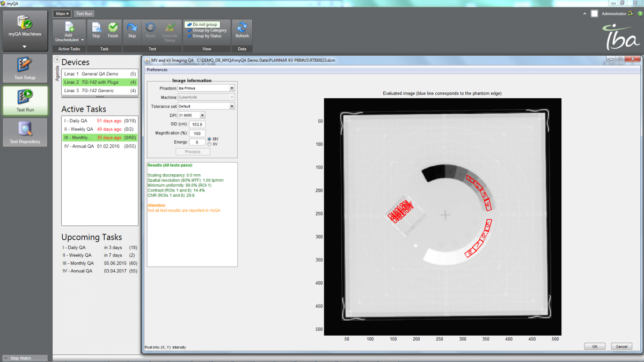The image size is (644, 362).
Task: Click Skip in the Test group
Action: point(132,30)
